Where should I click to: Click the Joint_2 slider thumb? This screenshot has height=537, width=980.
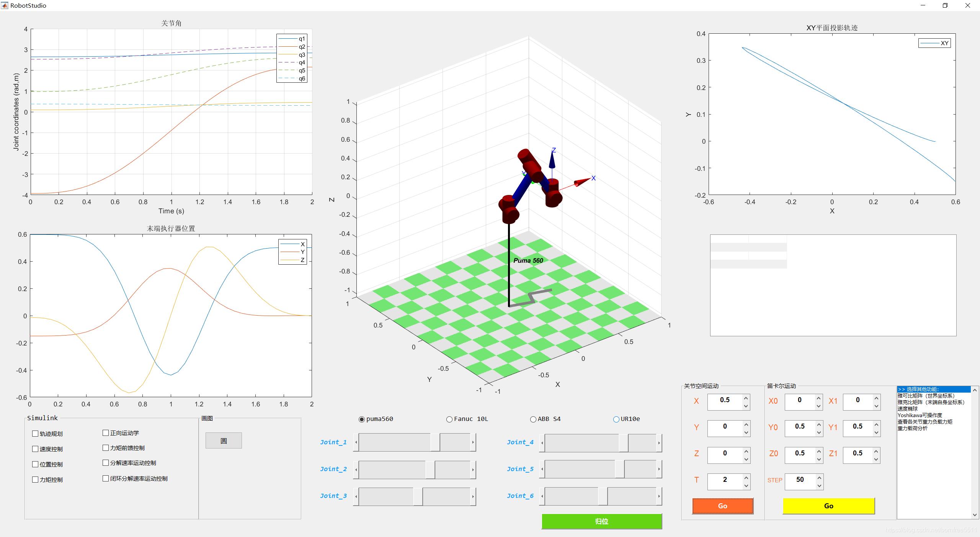(x=430, y=469)
